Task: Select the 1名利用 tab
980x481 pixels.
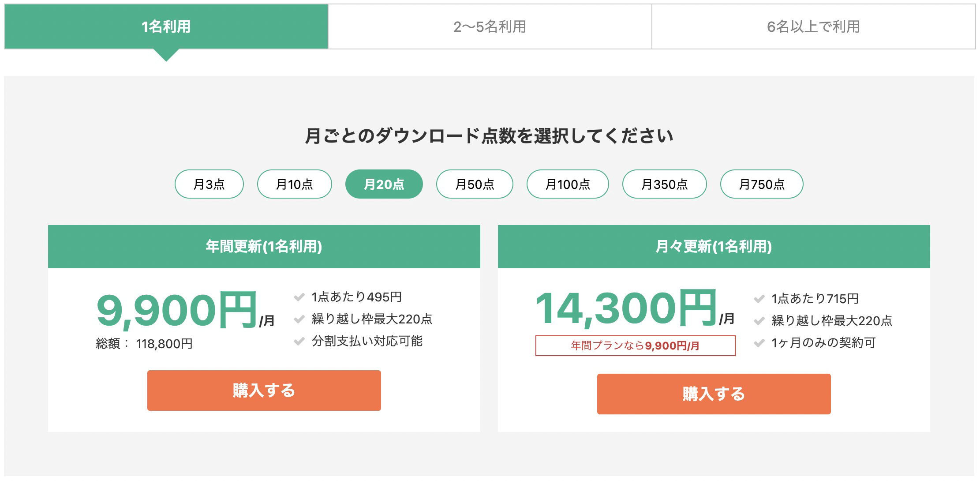Action: (x=165, y=26)
